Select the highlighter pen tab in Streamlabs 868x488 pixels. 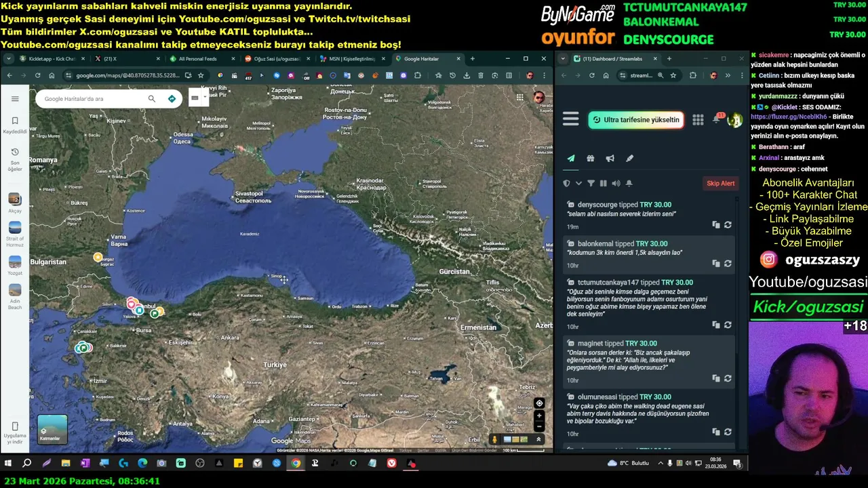tap(630, 159)
